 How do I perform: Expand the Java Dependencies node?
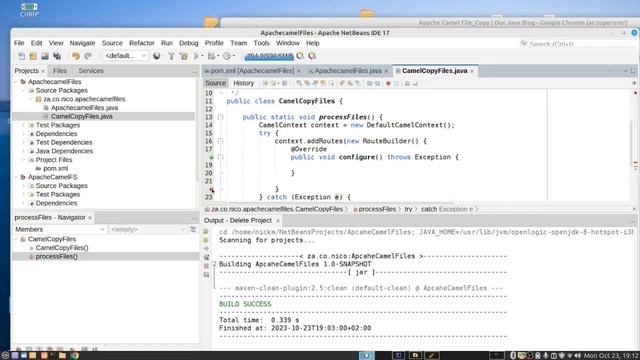(24, 151)
